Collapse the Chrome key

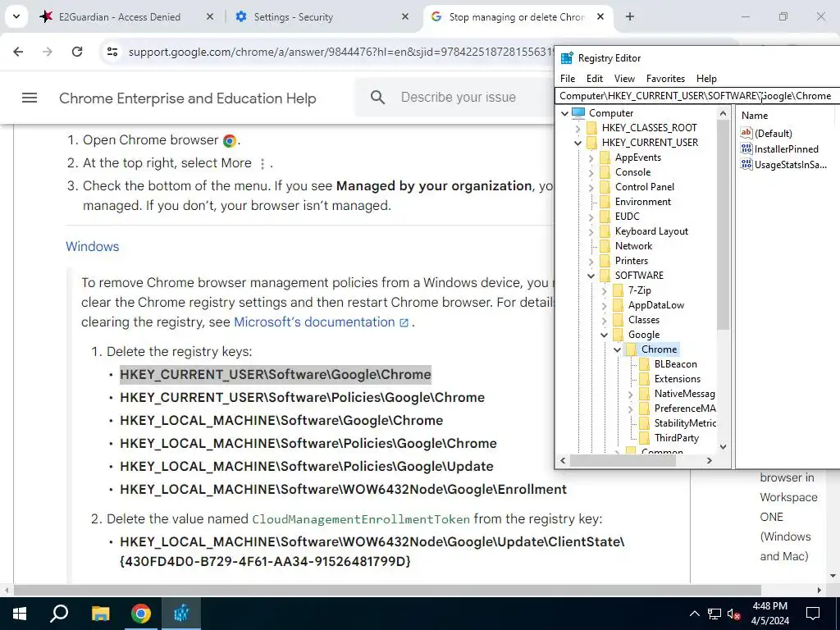pyautogui.click(x=617, y=349)
